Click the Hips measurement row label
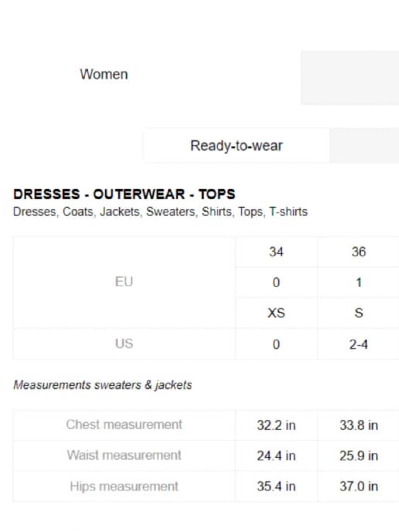Viewport: 399px width, 532px height. tap(124, 486)
